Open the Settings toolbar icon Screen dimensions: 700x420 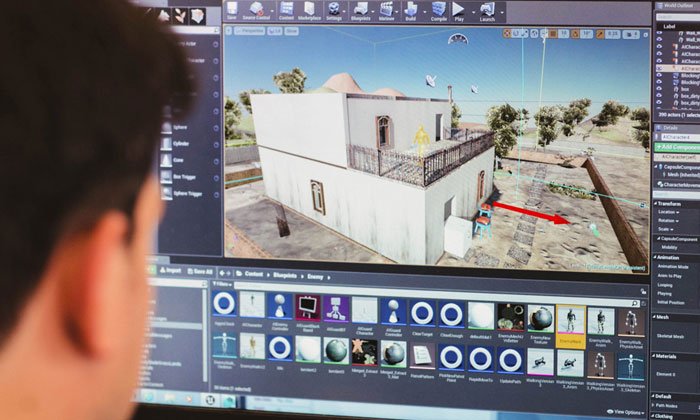tap(333, 11)
